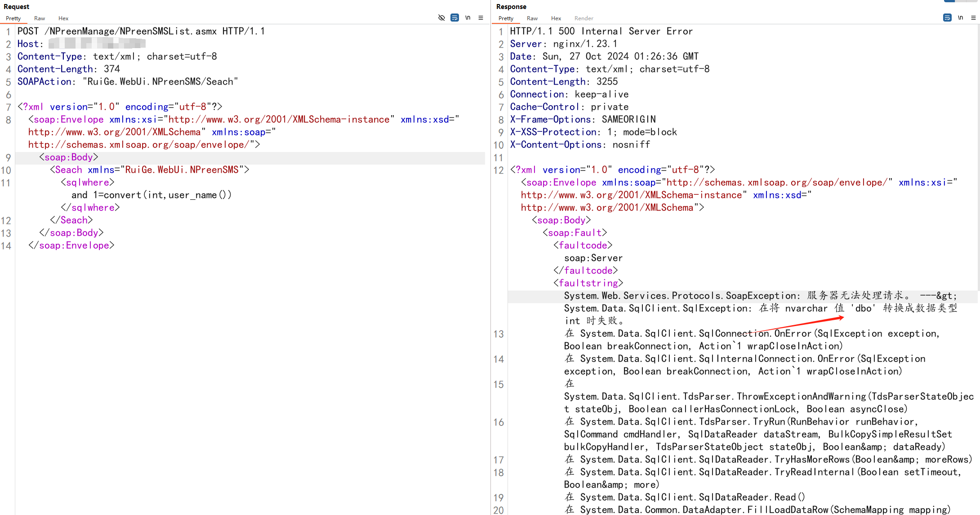Screen dimensions: 980x515
Task: Switch Request view to Hex tab
Action: 63,18
